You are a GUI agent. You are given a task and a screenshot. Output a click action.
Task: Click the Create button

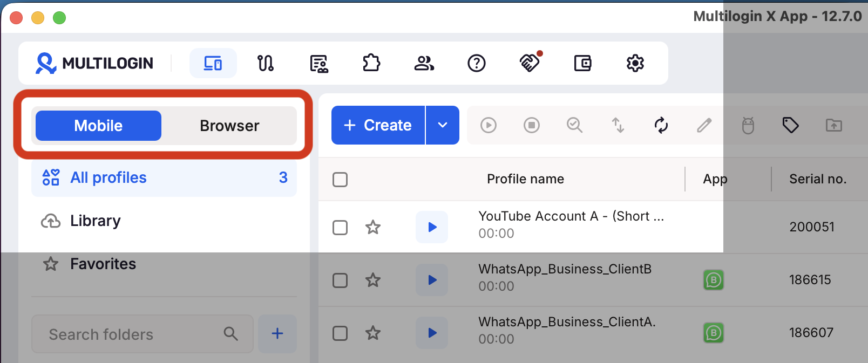coord(378,125)
